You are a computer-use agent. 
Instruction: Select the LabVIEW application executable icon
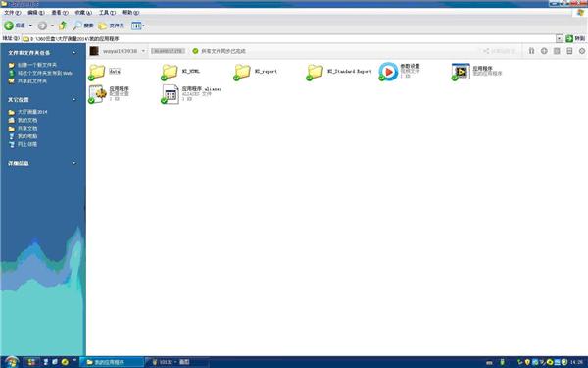(461, 72)
